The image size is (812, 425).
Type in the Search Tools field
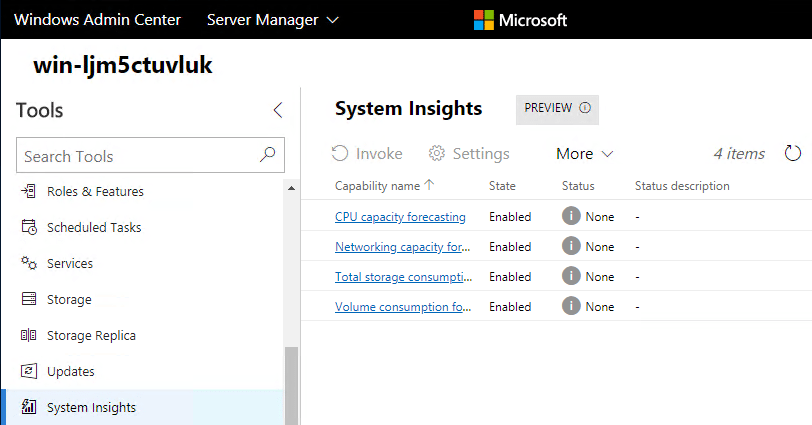click(135, 156)
